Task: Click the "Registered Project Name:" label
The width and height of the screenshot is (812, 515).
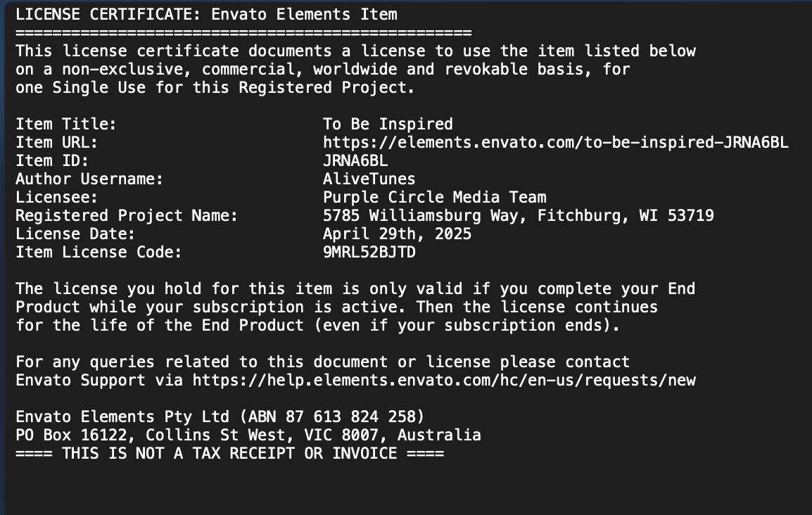Action: point(127,216)
